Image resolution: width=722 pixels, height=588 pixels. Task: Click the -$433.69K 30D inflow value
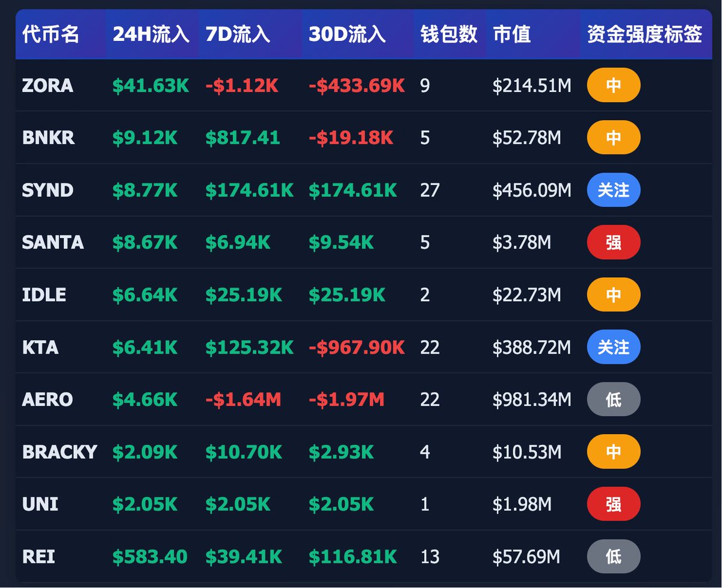coord(357,85)
